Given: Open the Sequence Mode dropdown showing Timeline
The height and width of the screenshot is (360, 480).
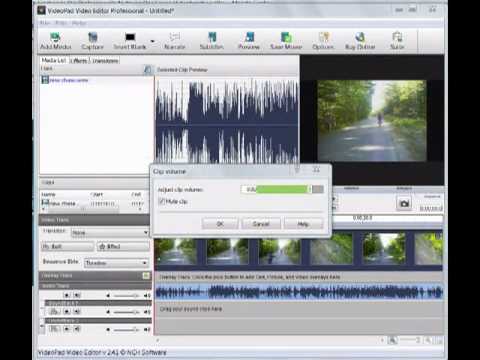Looking at the screenshot, I should (x=116, y=263).
